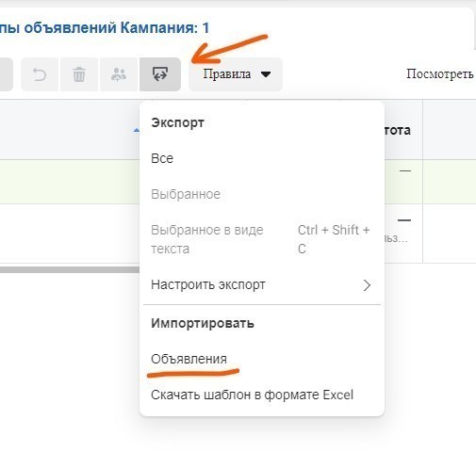
Task: Open the Правила dropdown
Action: pos(236,74)
